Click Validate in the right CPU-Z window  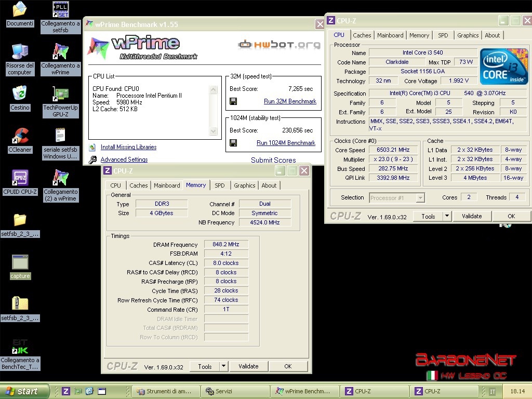(x=472, y=216)
